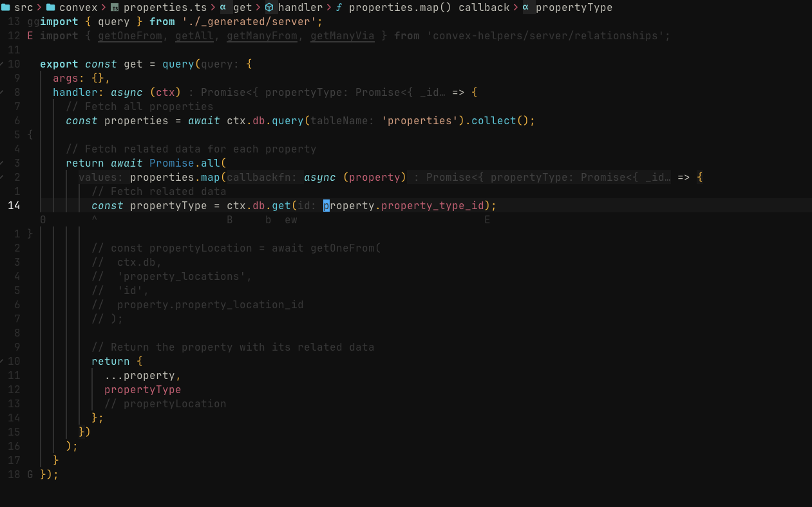
Task: Click the 'tableName:' inlay hint
Action: pos(343,121)
